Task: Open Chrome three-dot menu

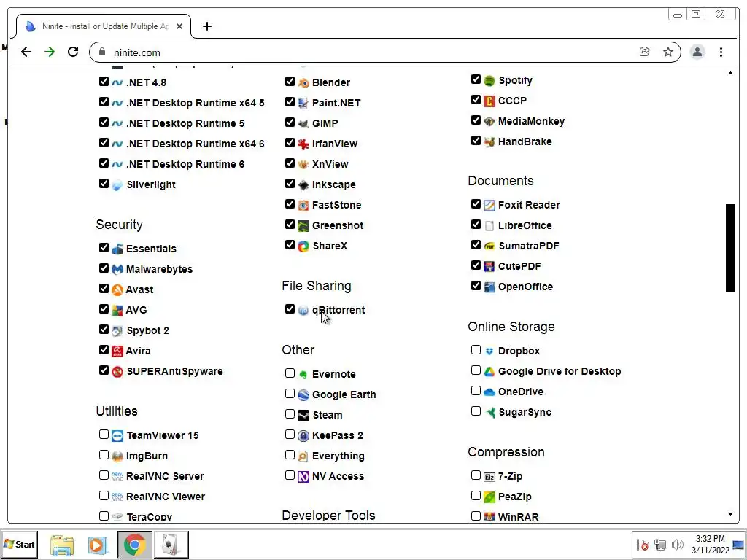Action: (721, 52)
